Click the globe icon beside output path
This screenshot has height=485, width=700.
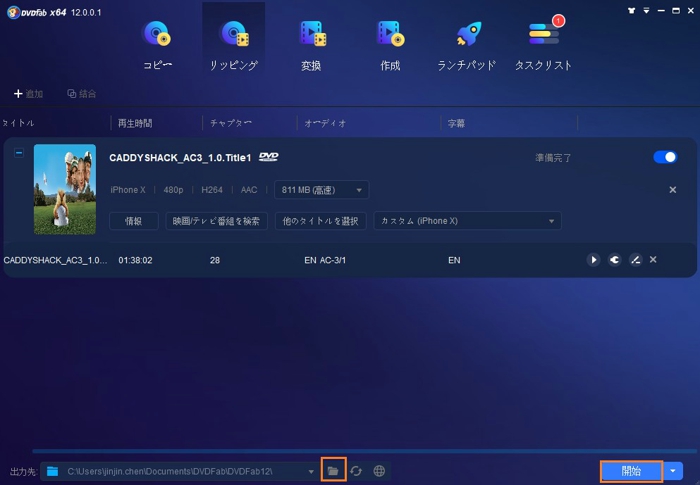(x=379, y=471)
